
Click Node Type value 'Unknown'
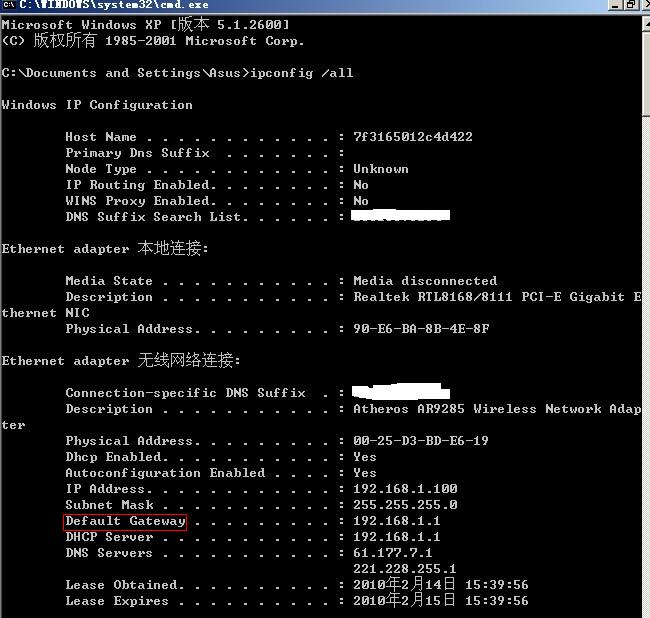pos(381,169)
